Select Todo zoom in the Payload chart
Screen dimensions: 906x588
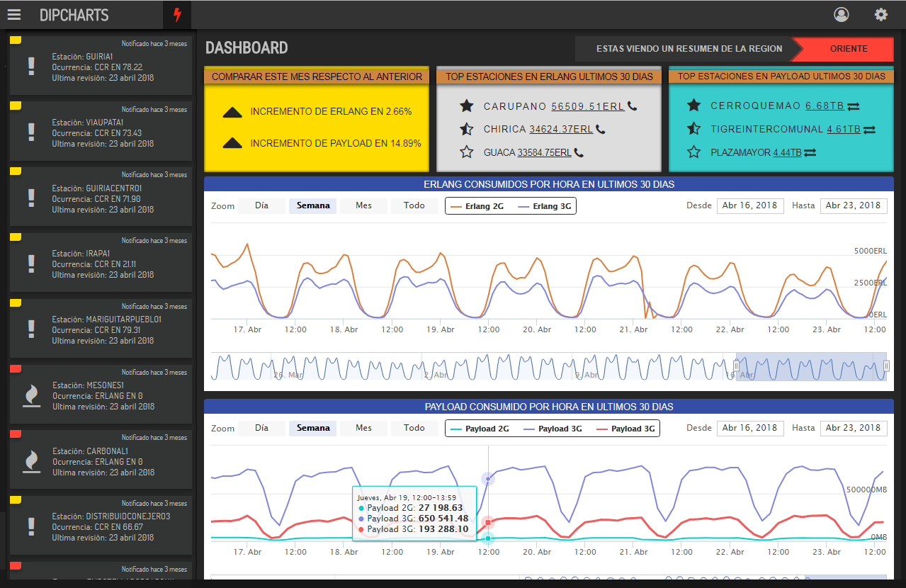point(414,428)
